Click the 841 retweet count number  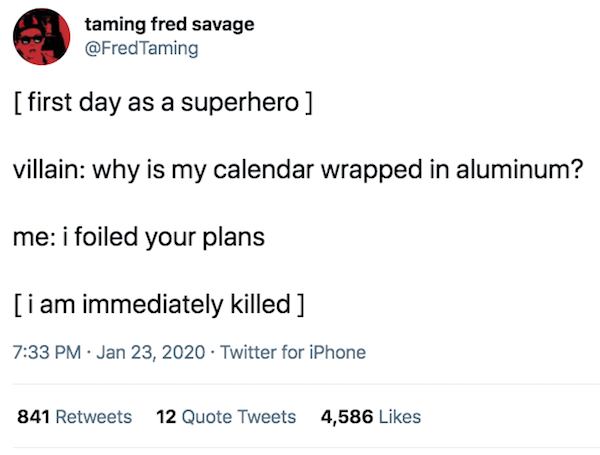pos(34,416)
